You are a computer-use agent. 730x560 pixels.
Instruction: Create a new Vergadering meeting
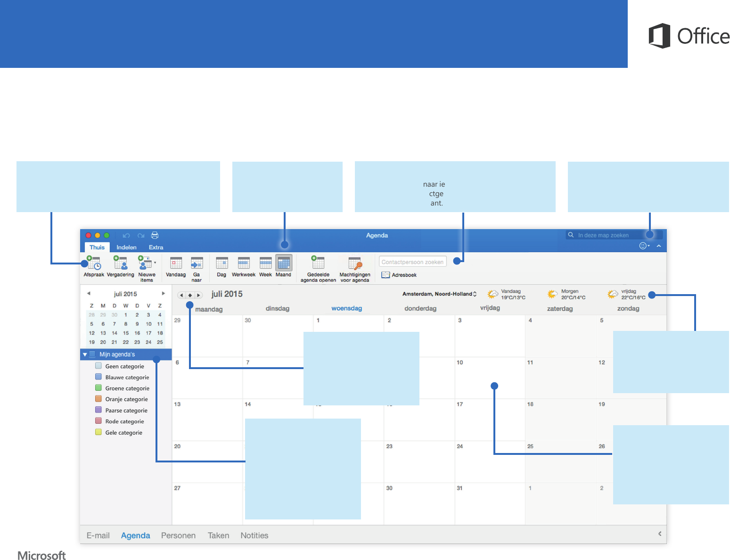coord(121,267)
